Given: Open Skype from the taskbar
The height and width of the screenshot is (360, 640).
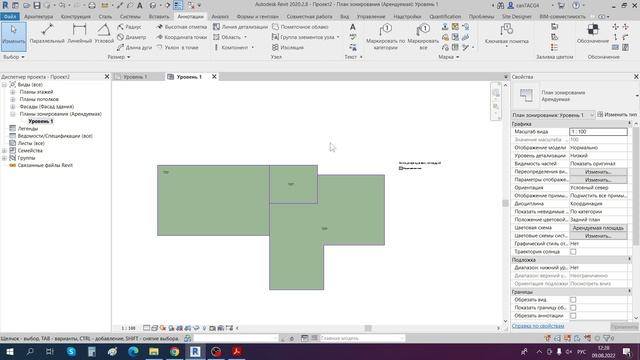Looking at the screenshot, I should coord(71,351).
